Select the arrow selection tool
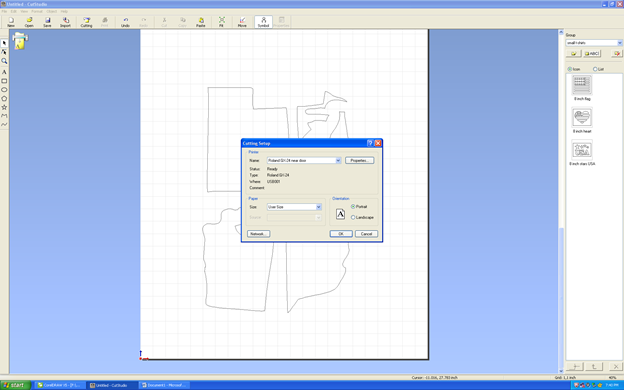 [4, 43]
